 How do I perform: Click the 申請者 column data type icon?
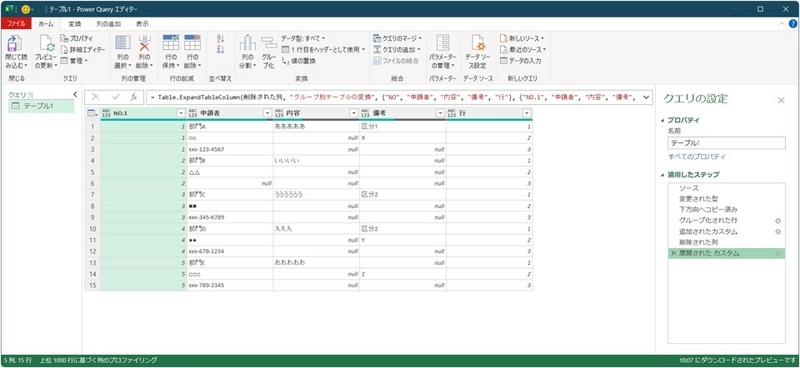coord(193,113)
